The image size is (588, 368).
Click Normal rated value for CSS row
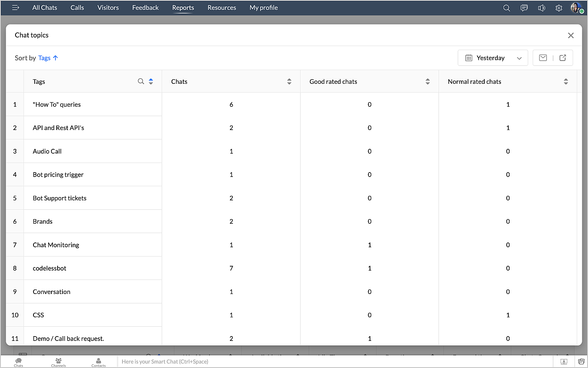508,315
